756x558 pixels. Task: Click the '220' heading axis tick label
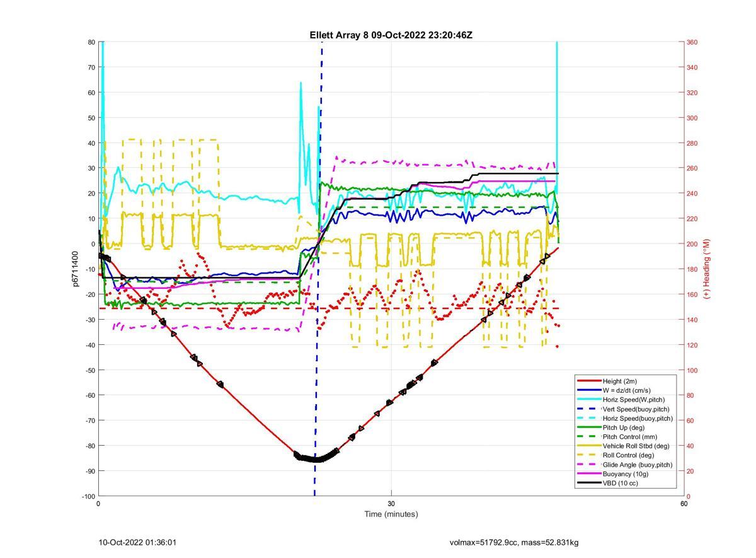pos(692,219)
